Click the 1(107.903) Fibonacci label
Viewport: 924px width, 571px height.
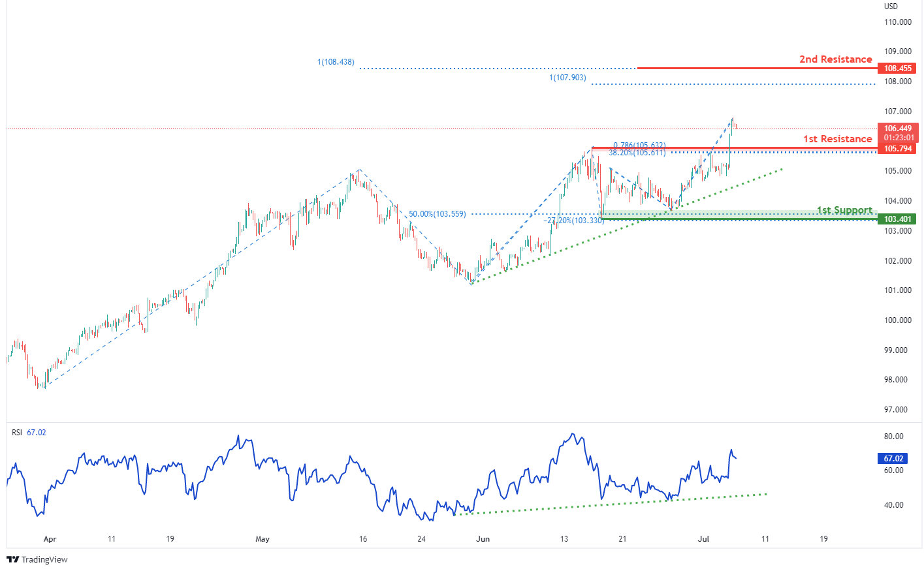tap(567, 78)
